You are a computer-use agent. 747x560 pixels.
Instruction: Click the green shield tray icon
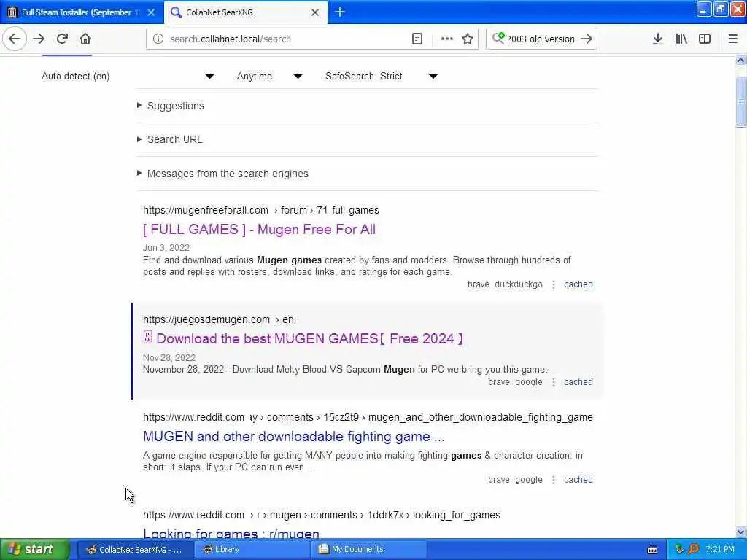coord(680,549)
